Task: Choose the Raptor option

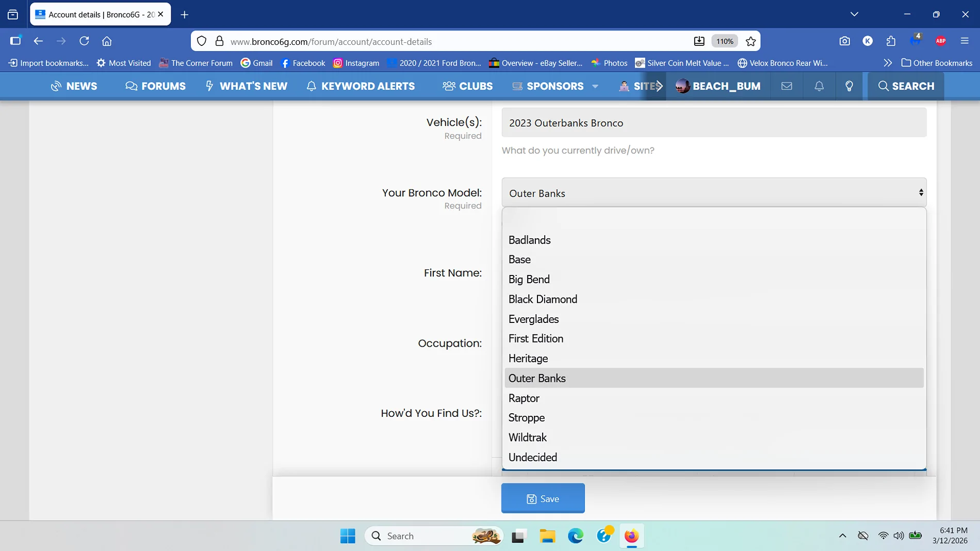Action: (714, 398)
